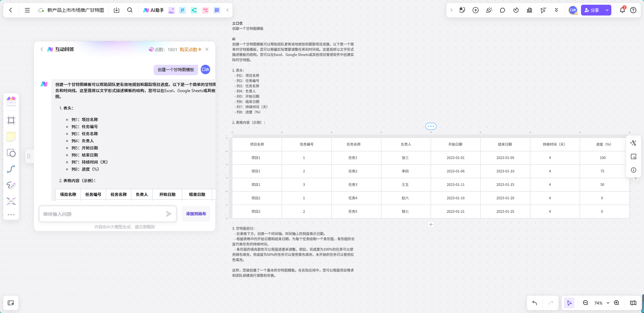Open the voting chart icon
644x313 pixels.
pyautogui.click(x=529, y=10)
